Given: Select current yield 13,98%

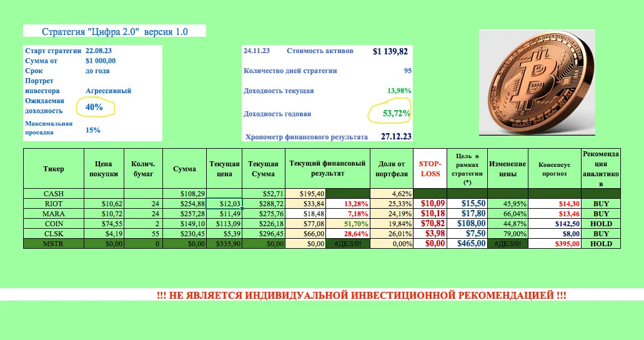Looking at the screenshot, I should [399, 91].
